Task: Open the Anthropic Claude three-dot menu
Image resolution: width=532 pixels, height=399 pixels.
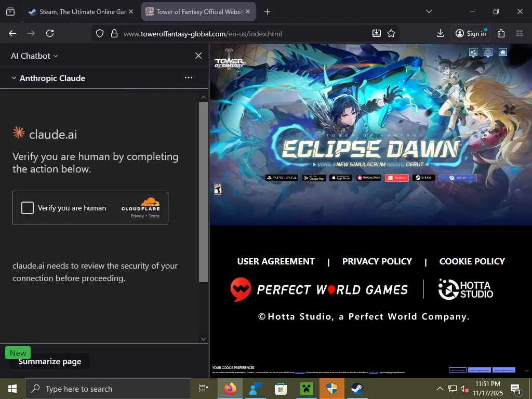Action: tap(188, 78)
